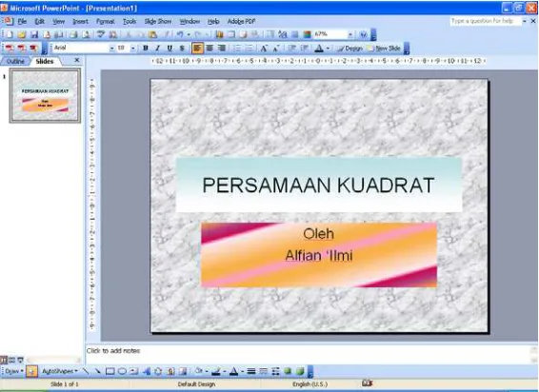The width and height of the screenshot is (539, 392).
Task: Toggle text Shadow formatting
Action: point(182,49)
